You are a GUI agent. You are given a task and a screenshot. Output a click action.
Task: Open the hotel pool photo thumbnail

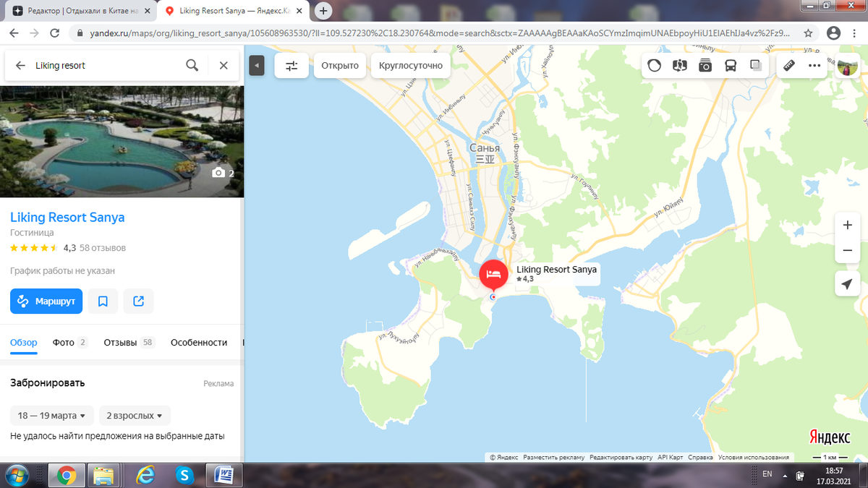[x=122, y=142]
